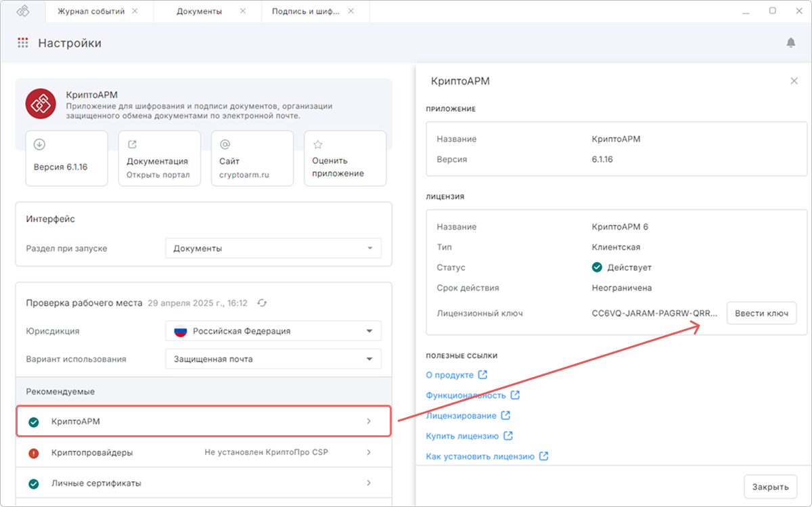Click the Интерфейс section heading

pyautogui.click(x=50, y=219)
